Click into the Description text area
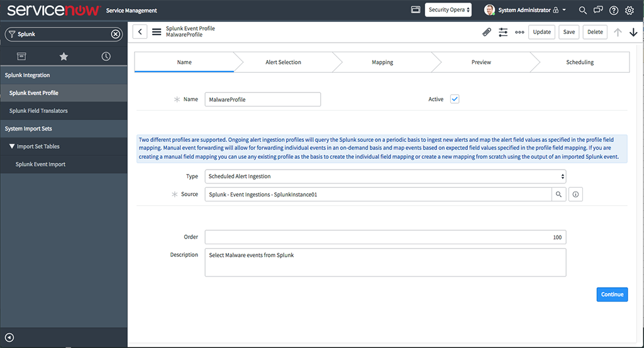Viewport: 644px width, 348px height. (x=386, y=262)
